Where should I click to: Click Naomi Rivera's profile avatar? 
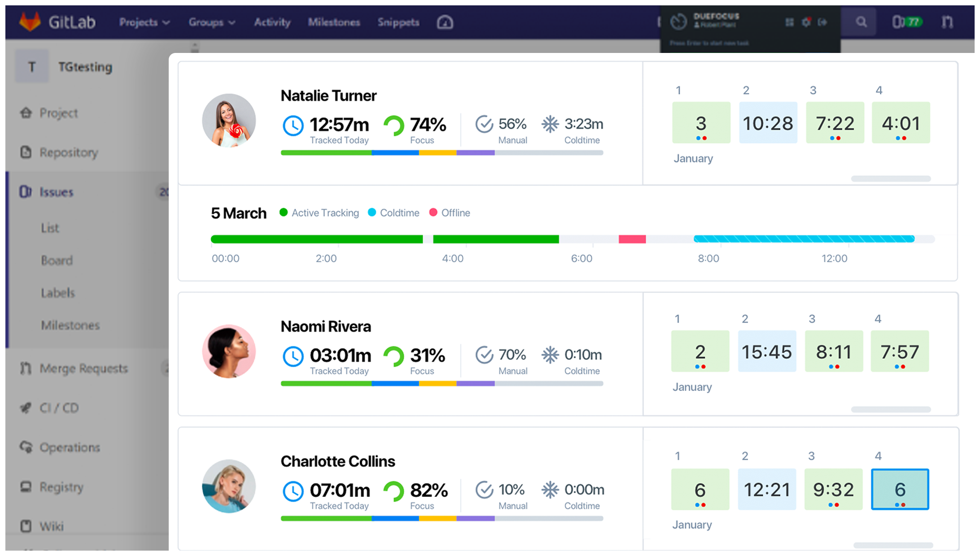(229, 351)
